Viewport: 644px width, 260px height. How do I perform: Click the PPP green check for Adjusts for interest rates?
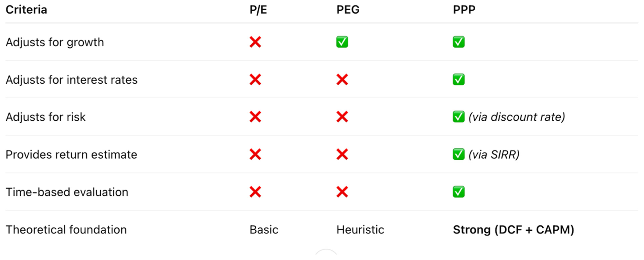pos(459,79)
